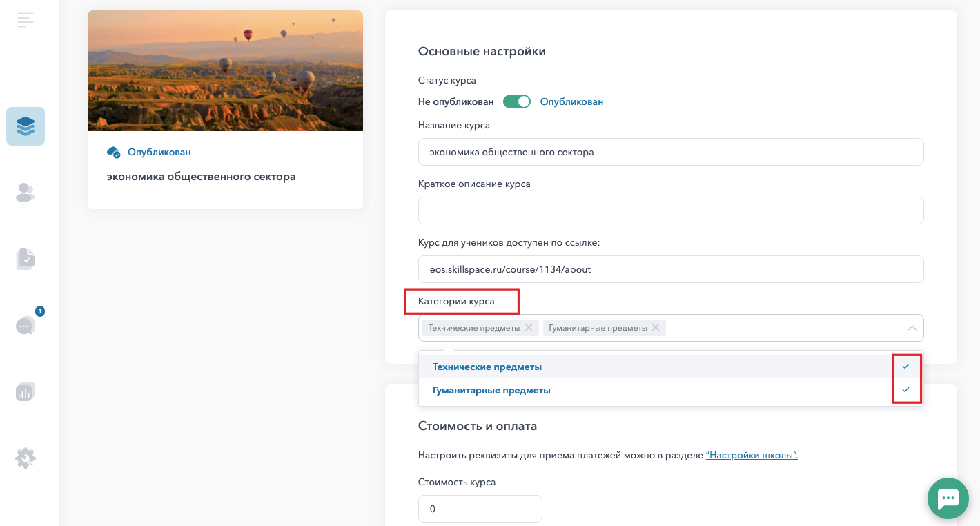Click the Основные настройки heading

(x=482, y=51)
